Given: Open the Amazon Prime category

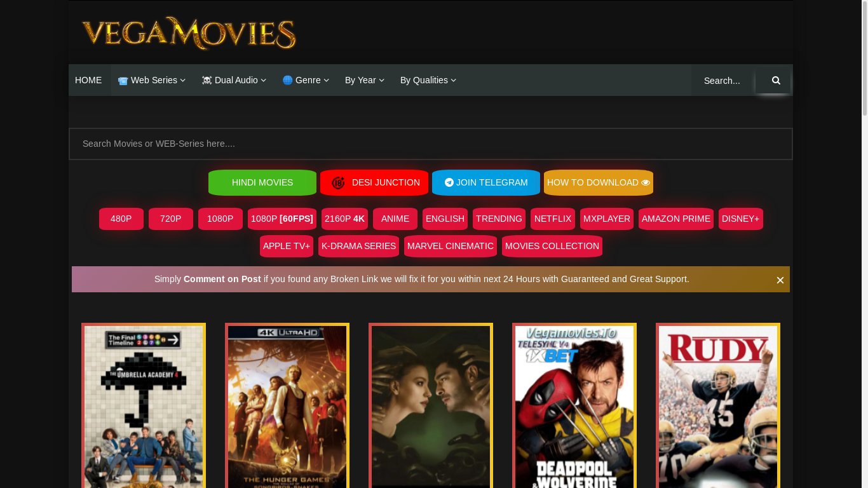Looking at the screenshot, I should tap(676, 219).
